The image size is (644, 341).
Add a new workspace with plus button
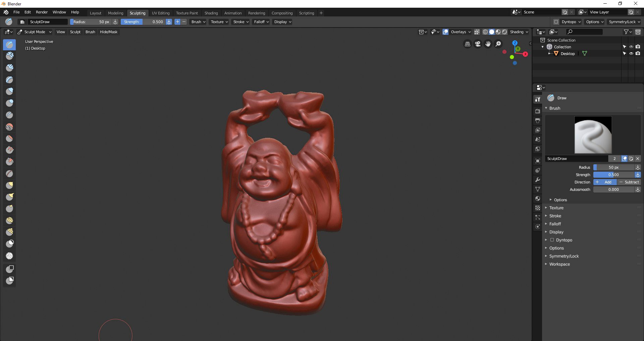tap(321, 13)
